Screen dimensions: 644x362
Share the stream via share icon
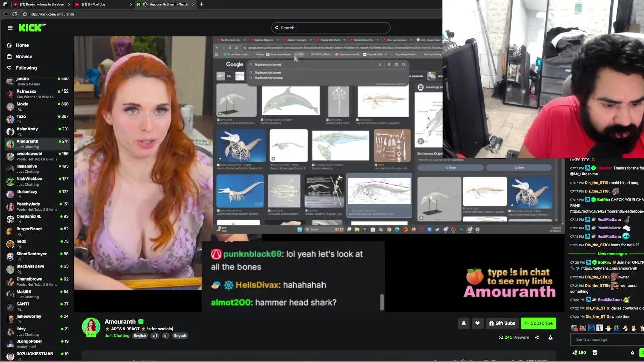tap(537, 337)
